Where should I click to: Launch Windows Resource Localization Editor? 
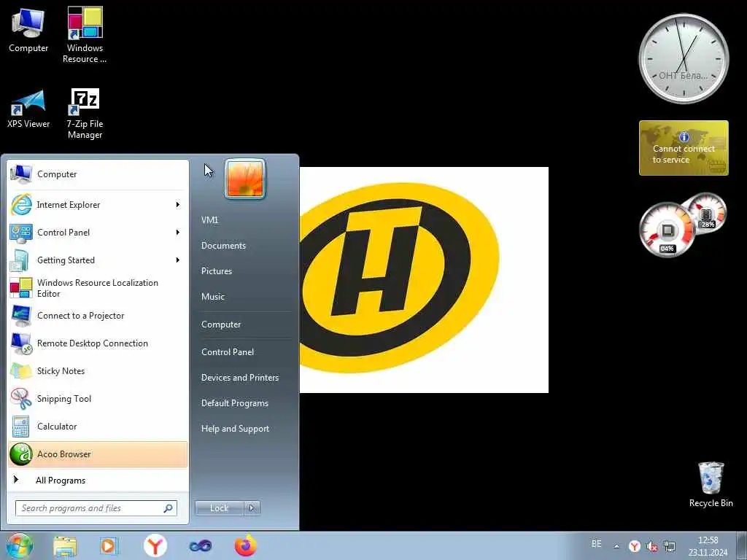[x=98, y=288]
